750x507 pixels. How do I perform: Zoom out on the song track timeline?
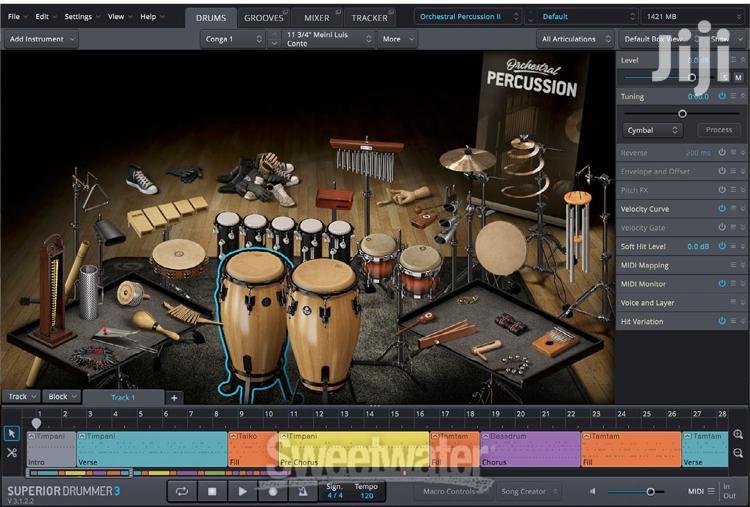(x=738, y=452)
